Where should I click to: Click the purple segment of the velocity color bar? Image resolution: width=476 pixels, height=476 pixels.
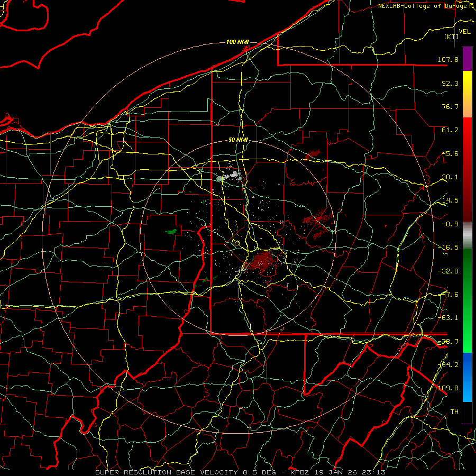(467, 59)
